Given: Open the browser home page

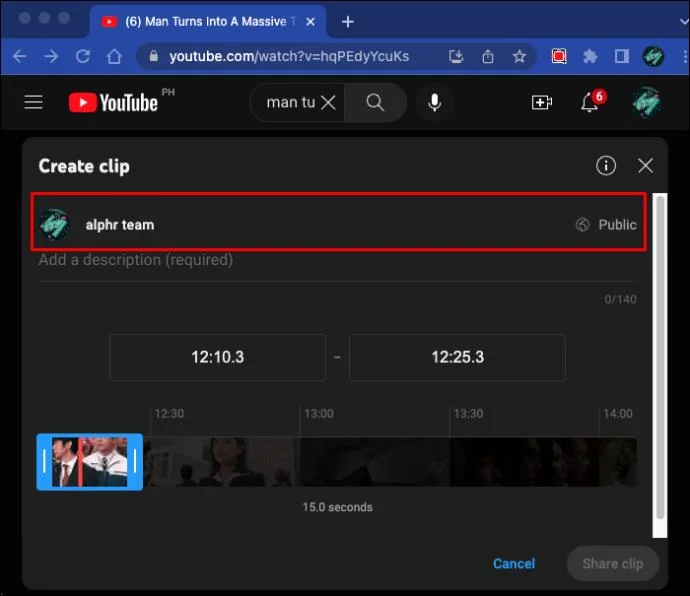Looking at the screenshot, I should (x=114, y=56).
